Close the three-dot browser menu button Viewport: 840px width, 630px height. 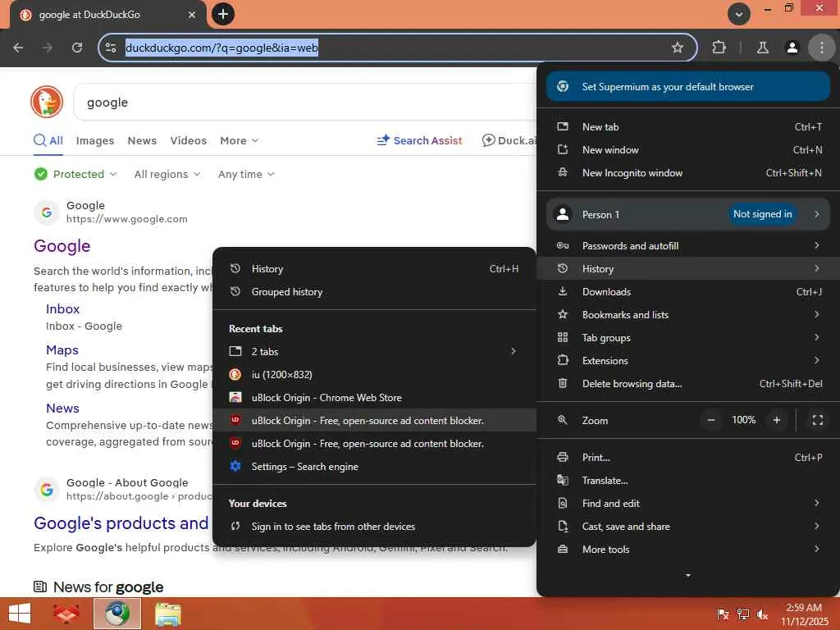click(x=821, y=48)
